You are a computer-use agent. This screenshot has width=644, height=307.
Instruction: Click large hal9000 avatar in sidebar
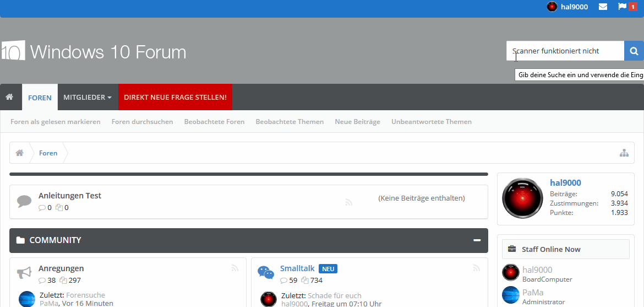522,198
